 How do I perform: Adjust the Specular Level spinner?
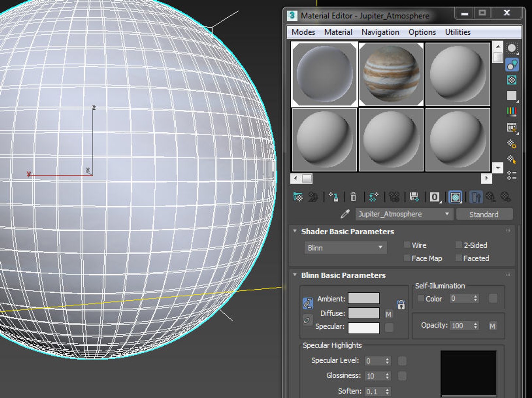pos(387,361)
